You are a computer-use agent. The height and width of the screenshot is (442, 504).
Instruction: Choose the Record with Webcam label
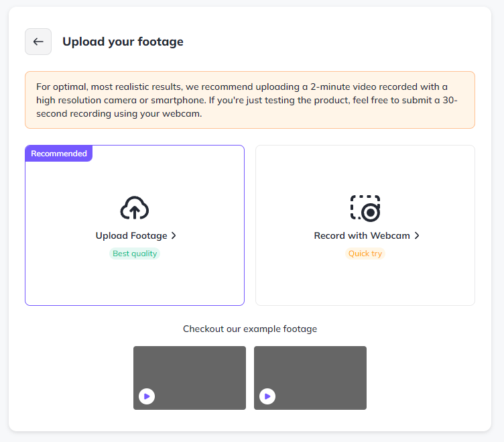point(362,236)
